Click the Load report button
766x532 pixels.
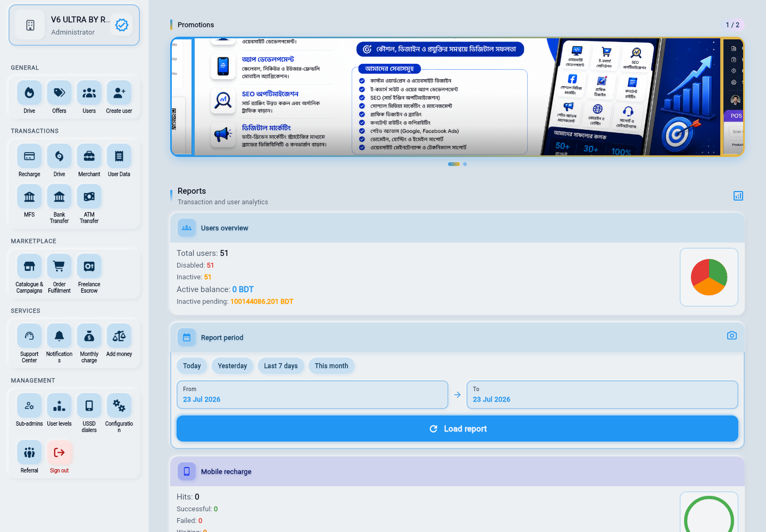click(x=457, y=429)
